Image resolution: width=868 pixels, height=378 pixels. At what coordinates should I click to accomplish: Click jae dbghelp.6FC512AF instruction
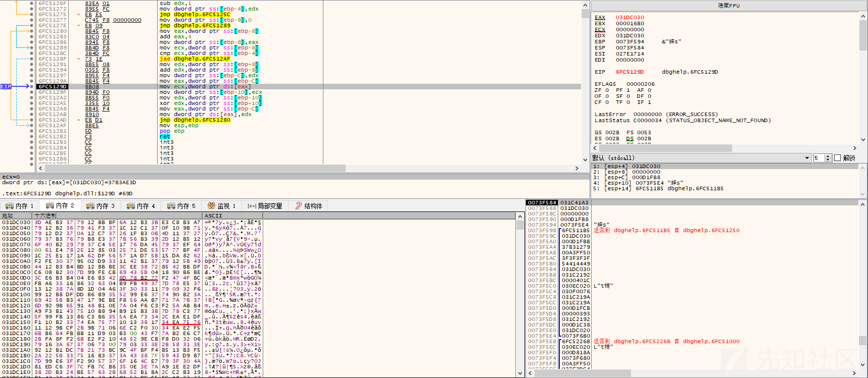pos(195,59)
